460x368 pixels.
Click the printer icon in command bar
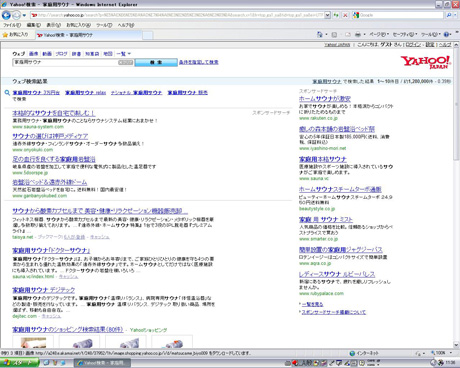358,34
